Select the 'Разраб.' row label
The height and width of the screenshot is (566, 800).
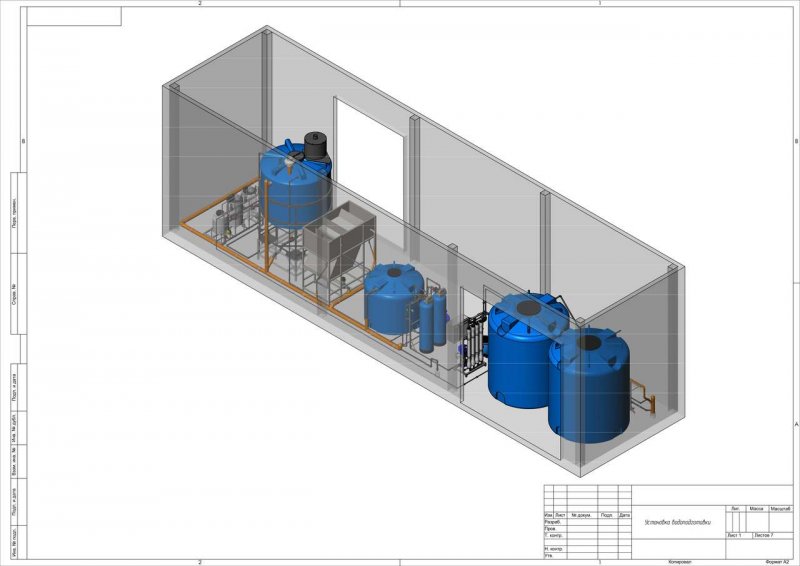coord(553,522)
